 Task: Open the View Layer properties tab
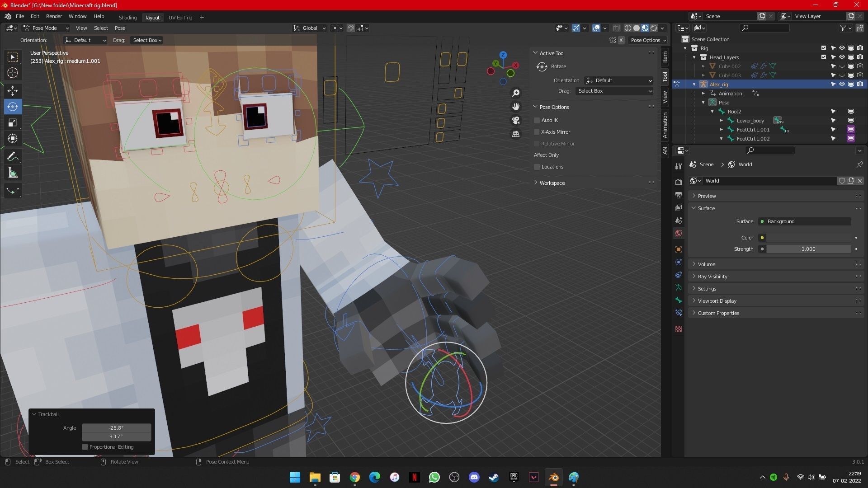[678, 208]
